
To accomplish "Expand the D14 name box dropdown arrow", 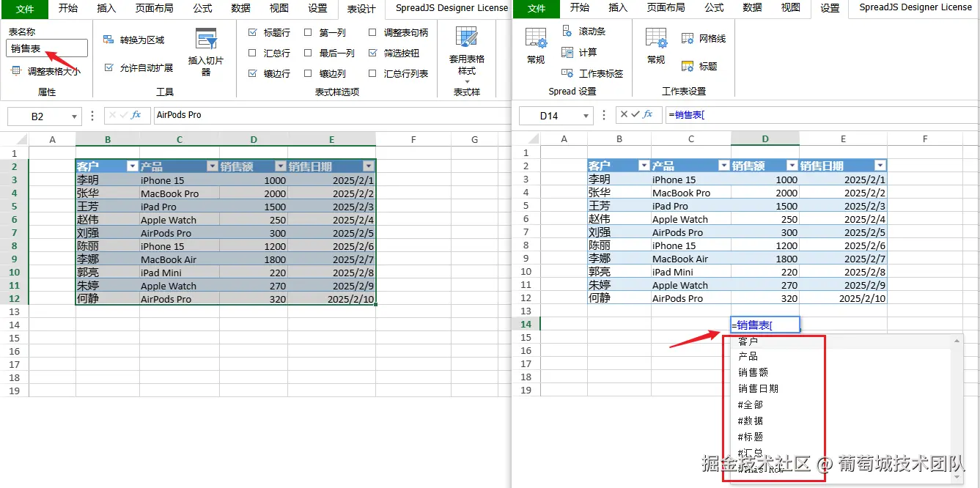I will pyautogui.click(x=586, y=116).
